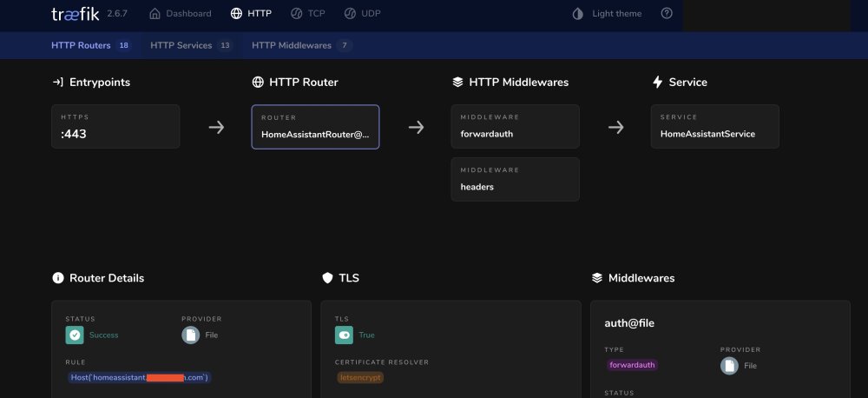Click the Light theme contrast icon
This screenshot has height=398, width=868.
pos(577,14)
